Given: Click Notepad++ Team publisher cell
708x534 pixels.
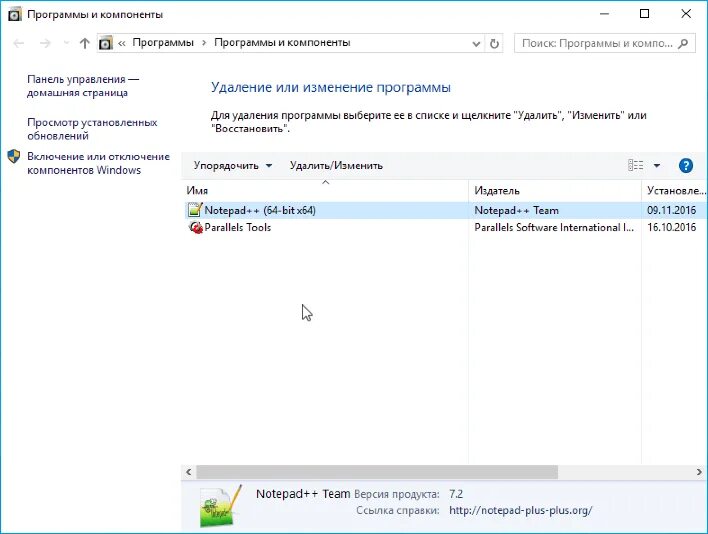Looking at the screenshot, I should tap(517, 210).
